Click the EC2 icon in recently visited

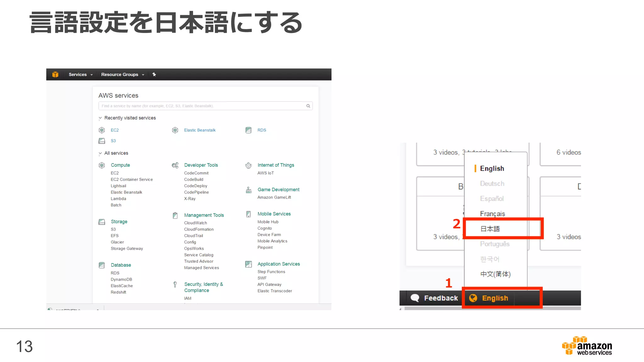coord(102,130)
